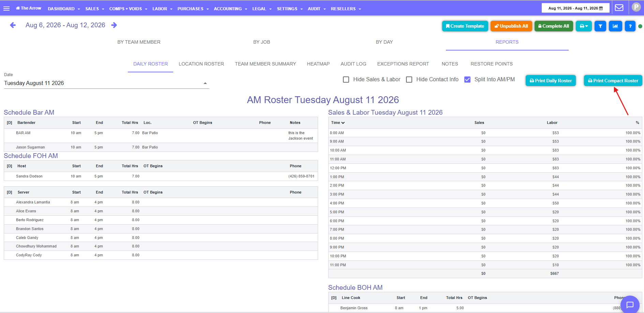Open RESTORE POINTS sub-tab

(x=492, y=64)
